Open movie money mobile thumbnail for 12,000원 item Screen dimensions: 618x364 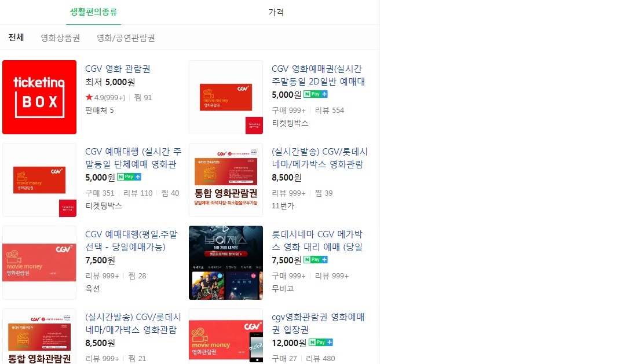coord(226,336)
